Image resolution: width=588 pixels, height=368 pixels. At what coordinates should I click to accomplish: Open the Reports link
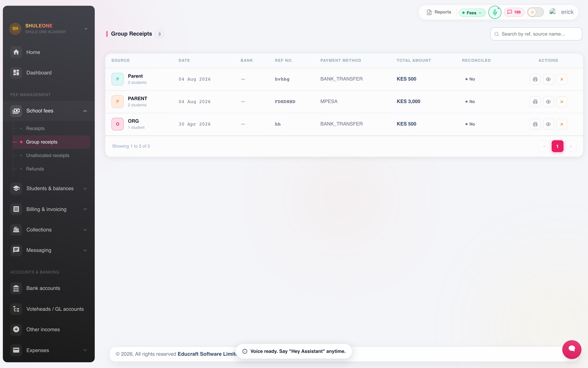coord(439,12)
